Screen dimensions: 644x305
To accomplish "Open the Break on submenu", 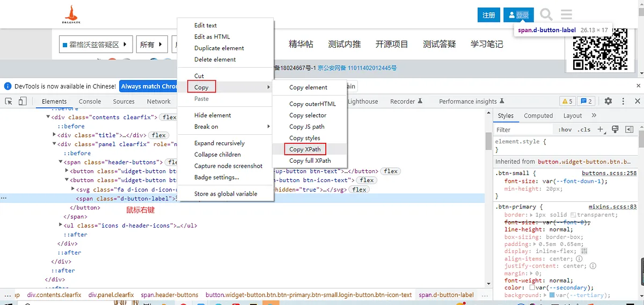I will [225, 127].
